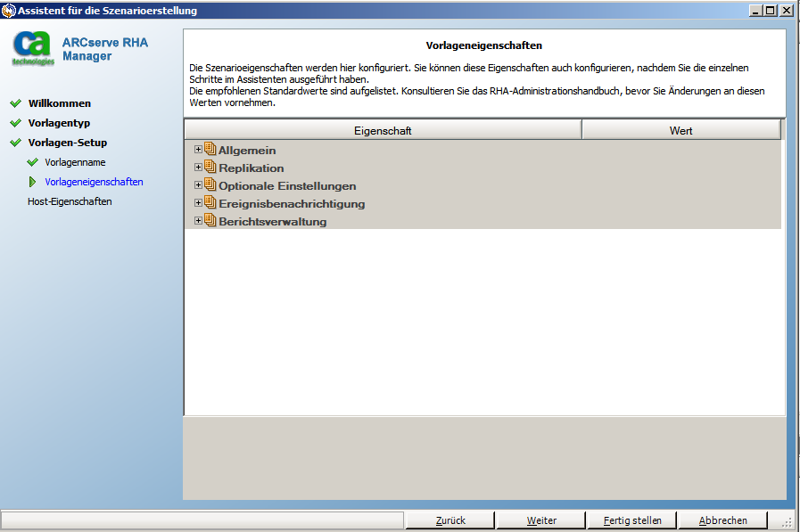Click the Weiter button

click(541, 520)
